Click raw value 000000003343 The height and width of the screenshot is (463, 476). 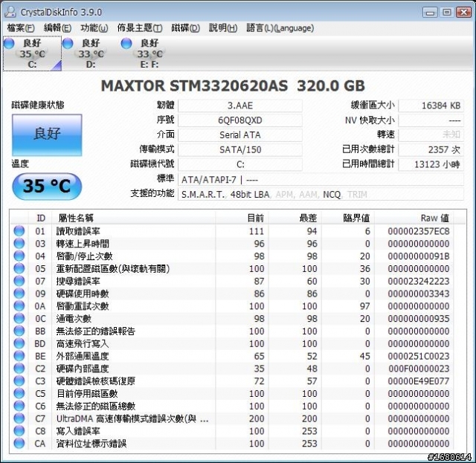tap(419, 294)
